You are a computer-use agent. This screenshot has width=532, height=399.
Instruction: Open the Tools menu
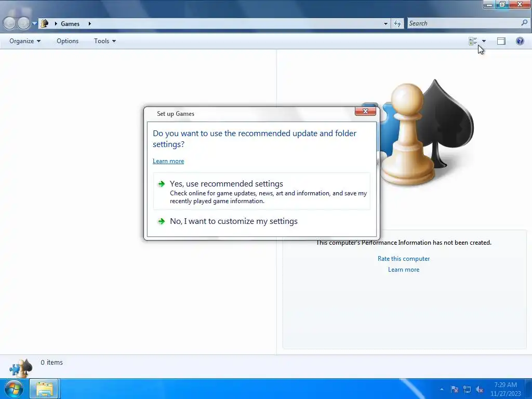pos(105,41)
